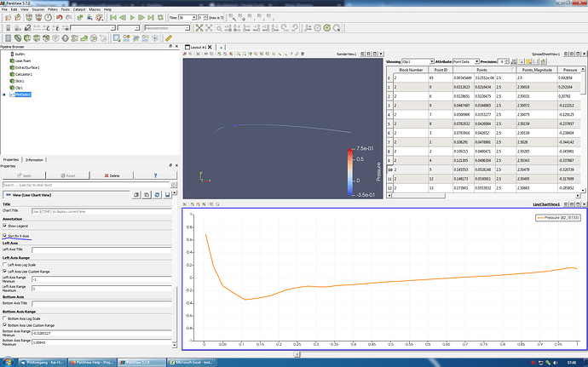
Task: Toggle the Show Legend checkbox
Action: pos(5,226)
